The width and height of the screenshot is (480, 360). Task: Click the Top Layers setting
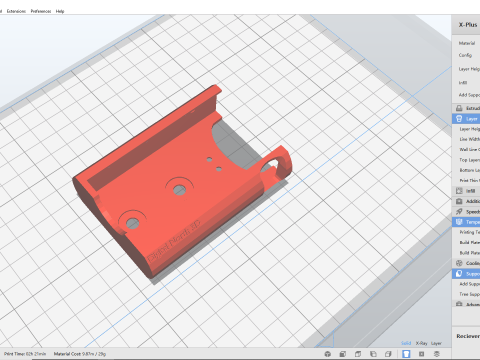coord(469,160)
